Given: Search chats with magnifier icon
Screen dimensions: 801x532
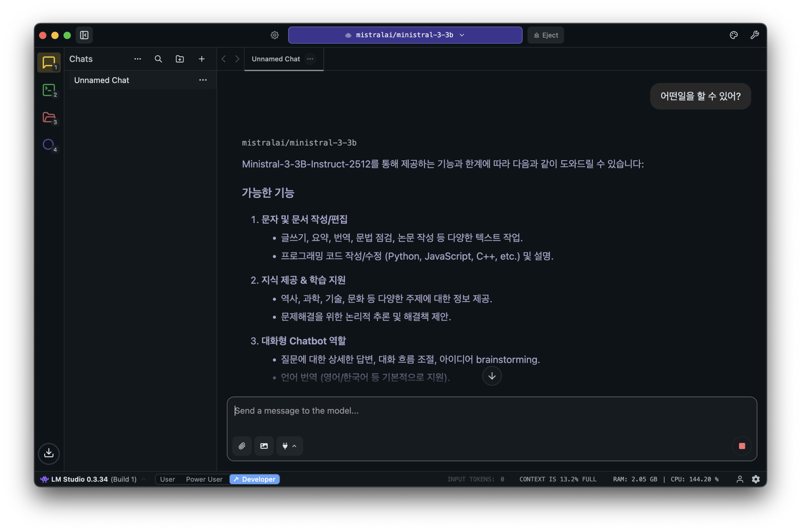Looking at the screenshot, I should pos(158,59).
